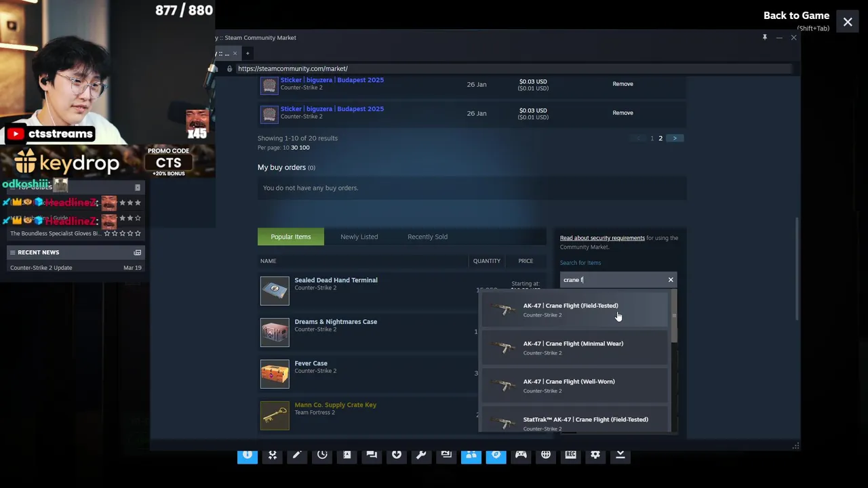Remove the first biguzera Budapest 2025 sticker listing
The height and width of the screenshot is (488, 868).
click(x=623, y=84)
